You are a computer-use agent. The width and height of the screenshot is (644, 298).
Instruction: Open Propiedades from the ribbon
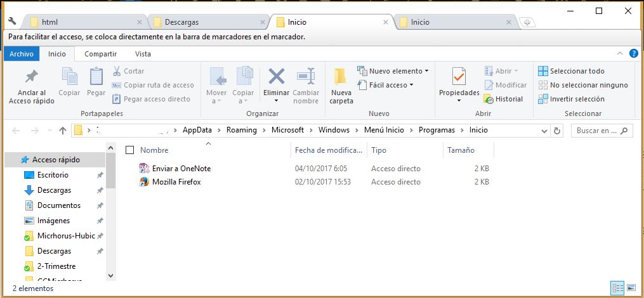tap(459, 77)
